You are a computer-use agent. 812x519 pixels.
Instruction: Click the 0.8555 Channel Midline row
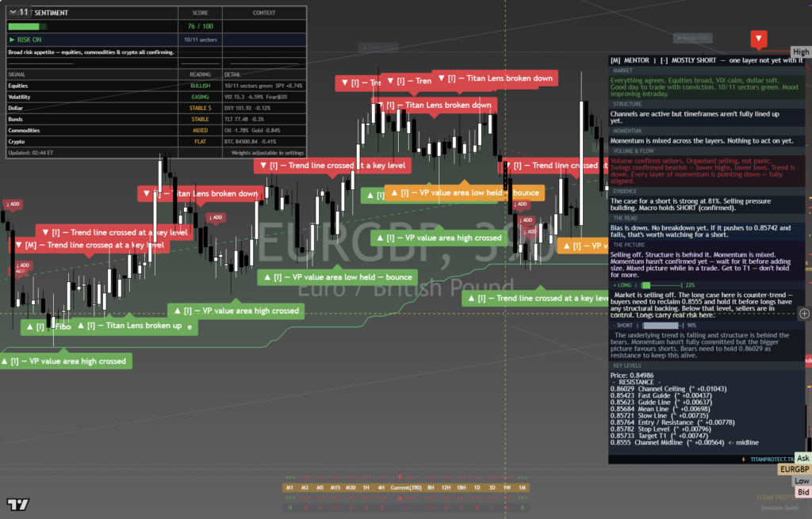coord(684,442)
